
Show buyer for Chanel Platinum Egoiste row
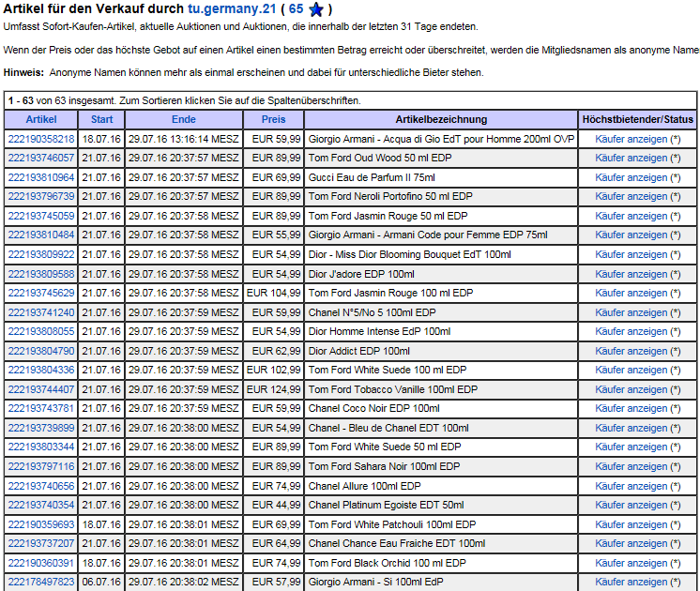[631, 504]
